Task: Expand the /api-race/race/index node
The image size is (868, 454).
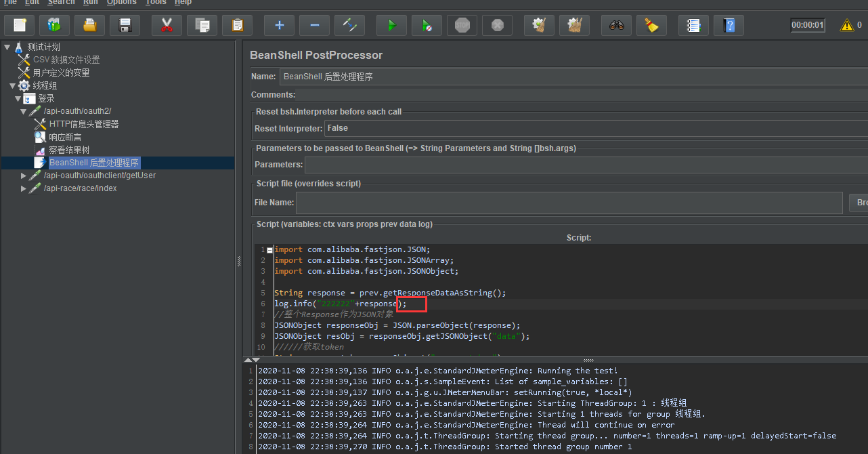Action: (x=23, y=188)
